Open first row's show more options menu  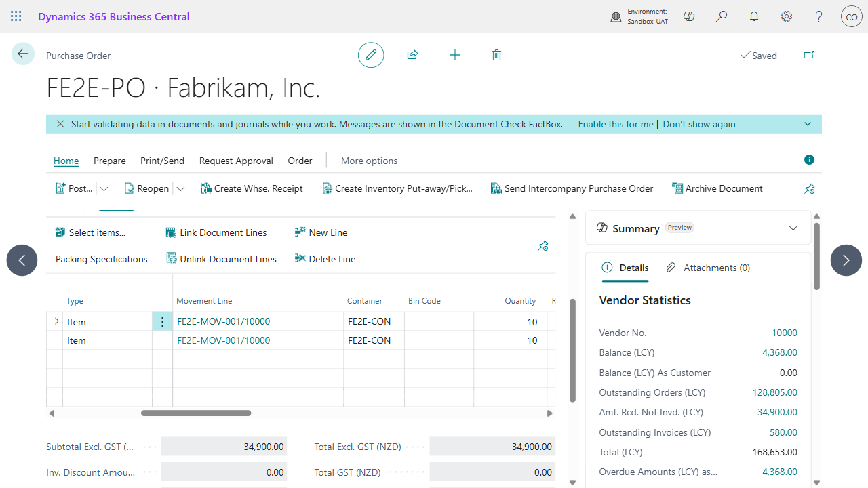[162, 322]
